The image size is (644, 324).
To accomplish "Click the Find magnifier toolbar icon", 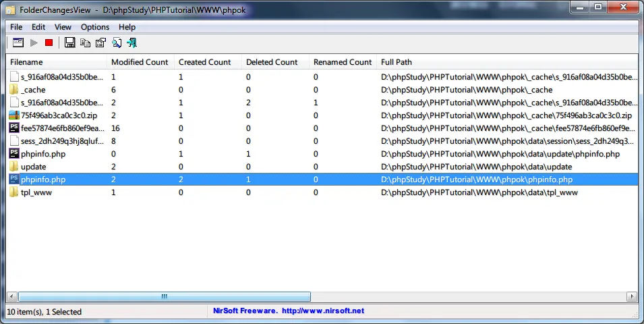I will pyautogui.click(x=116, y=43).
